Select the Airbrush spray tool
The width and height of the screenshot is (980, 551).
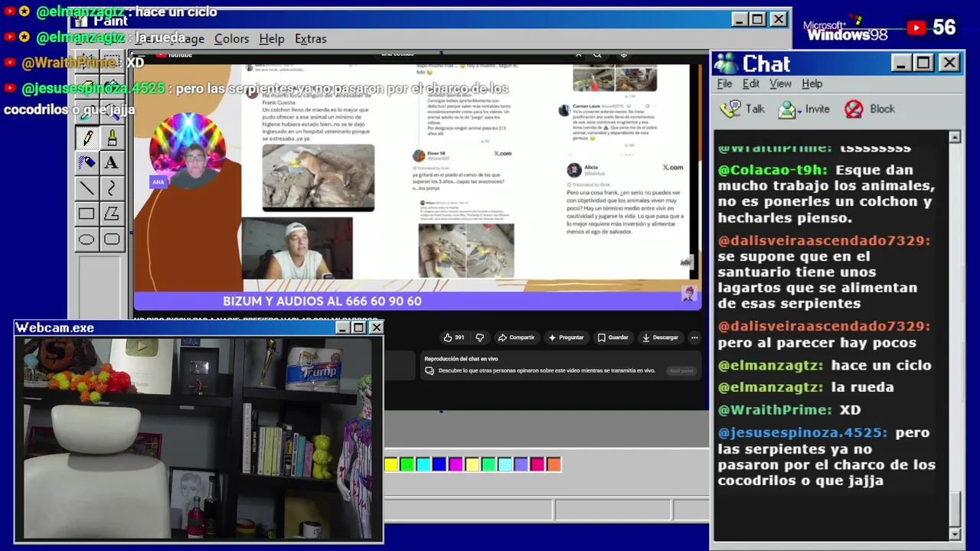87,162
